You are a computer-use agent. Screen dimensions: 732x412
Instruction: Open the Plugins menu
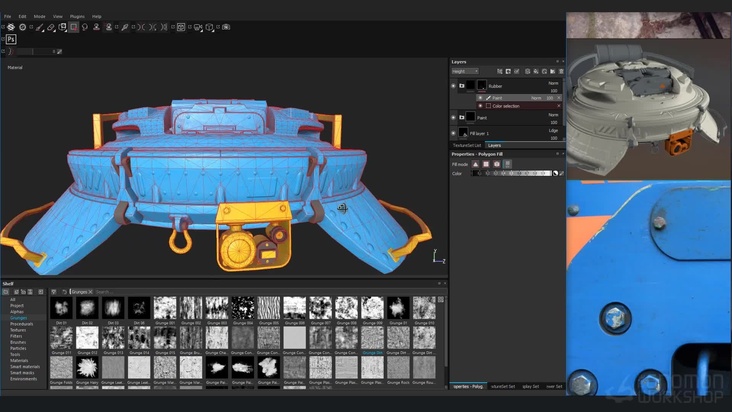[79, 17]
